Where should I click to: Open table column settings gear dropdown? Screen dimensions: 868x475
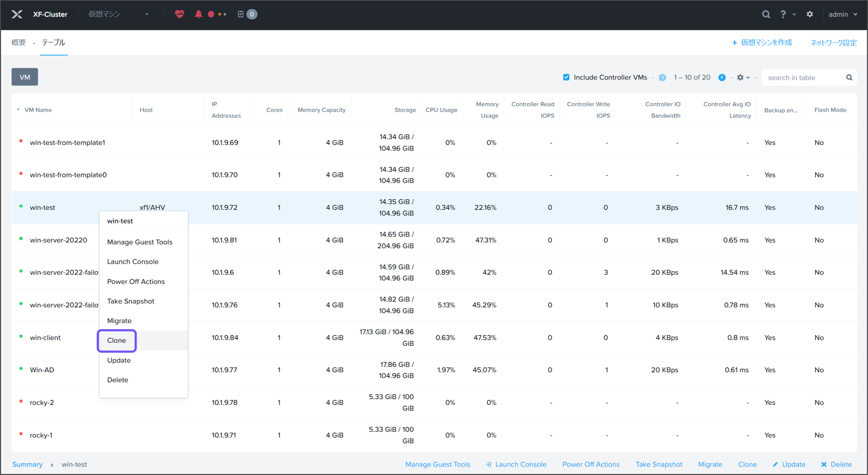743,77
